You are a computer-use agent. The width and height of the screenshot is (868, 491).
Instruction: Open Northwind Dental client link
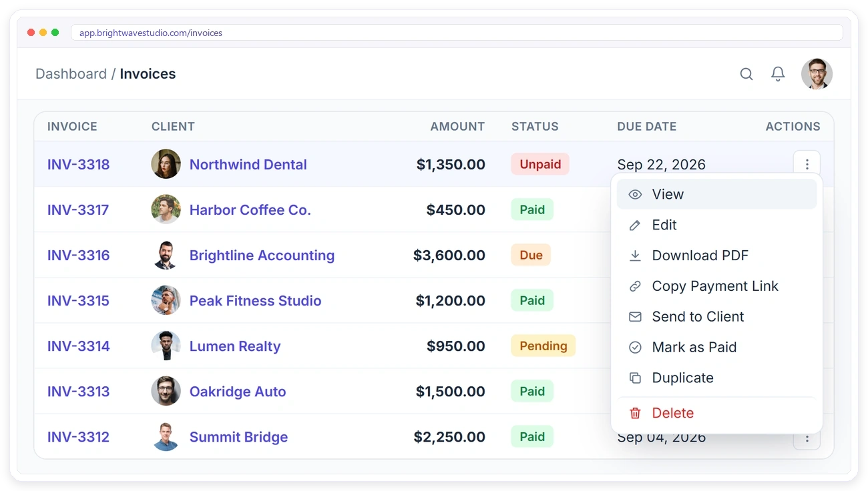(248, 165)
